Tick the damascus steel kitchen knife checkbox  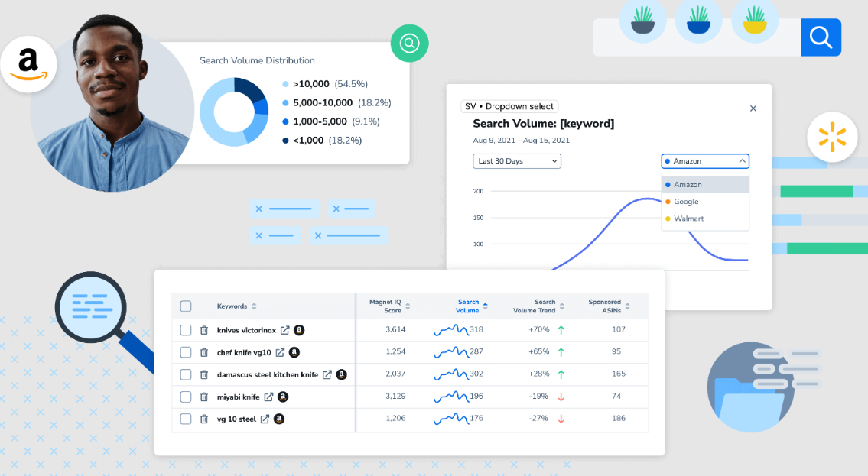(186, 374)
